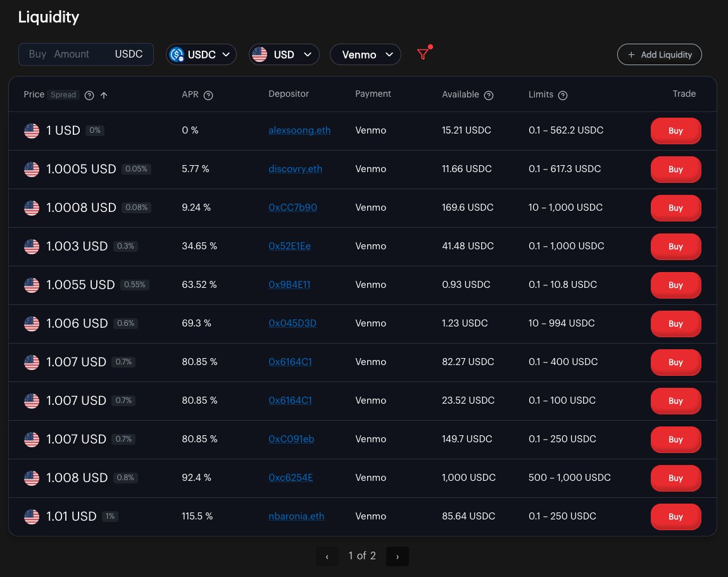Image resolution: width=728 pixels, height=577 pixels.
Task: Go to the next page arrow
Action: click(x=398, y=556)
